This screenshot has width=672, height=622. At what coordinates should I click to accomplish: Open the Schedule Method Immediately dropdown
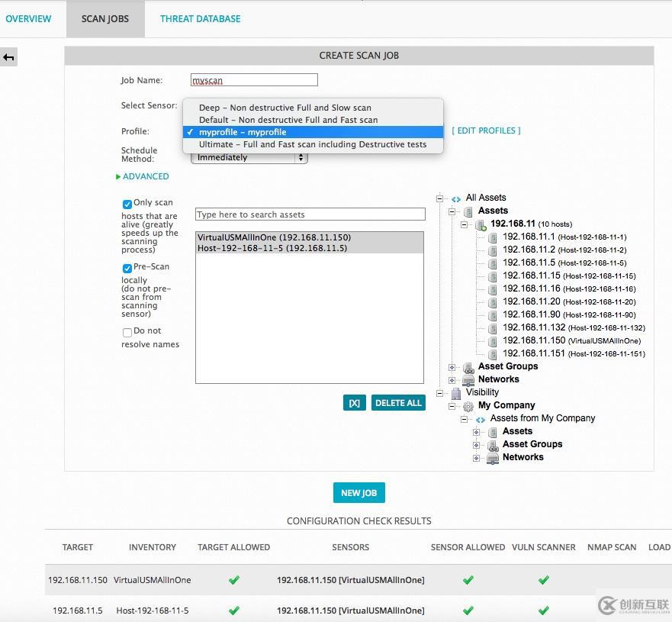click(x=249, y=158)
